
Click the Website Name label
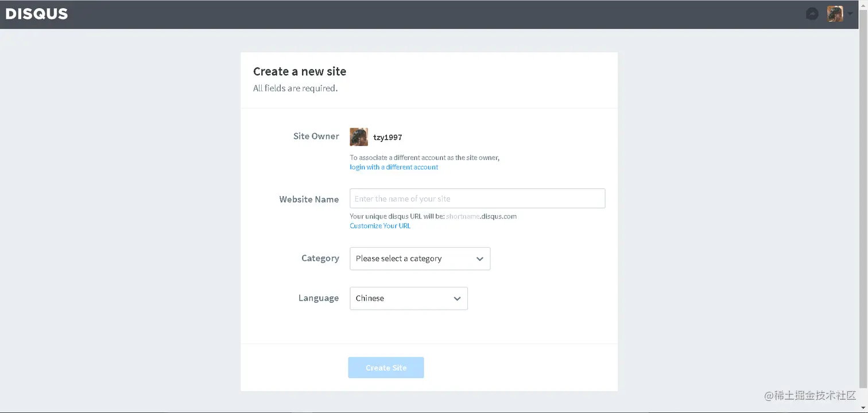coord(309,200)
